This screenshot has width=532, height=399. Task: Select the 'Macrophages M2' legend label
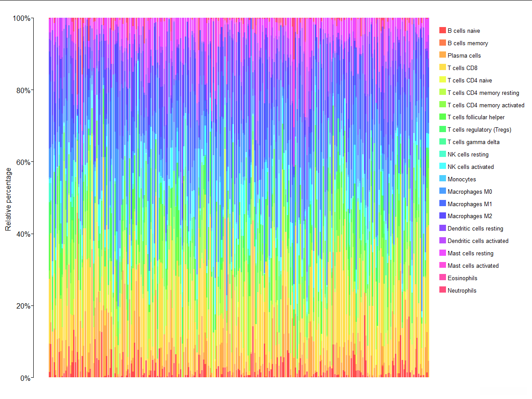(x=470, y=216)
